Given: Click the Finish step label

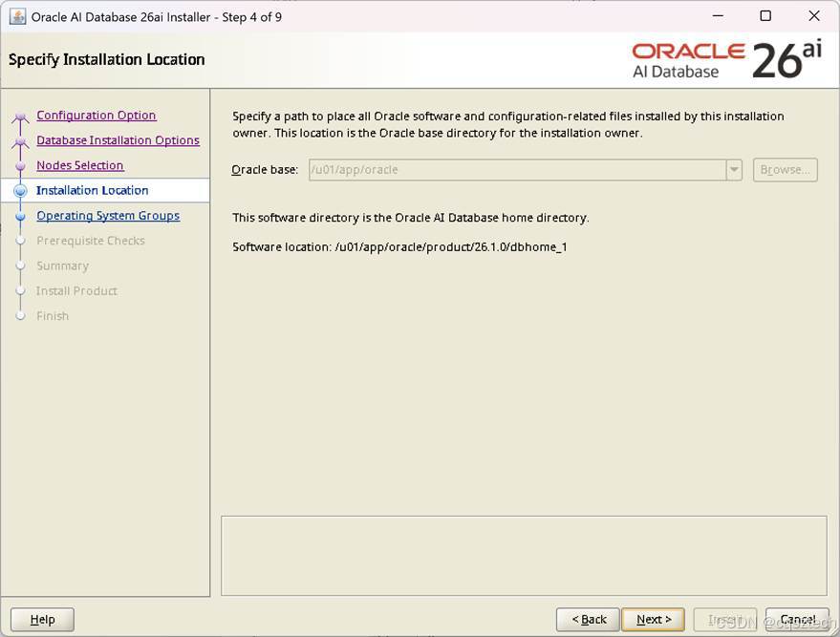Looking at the screenshot, I should [x=53, y=316].
